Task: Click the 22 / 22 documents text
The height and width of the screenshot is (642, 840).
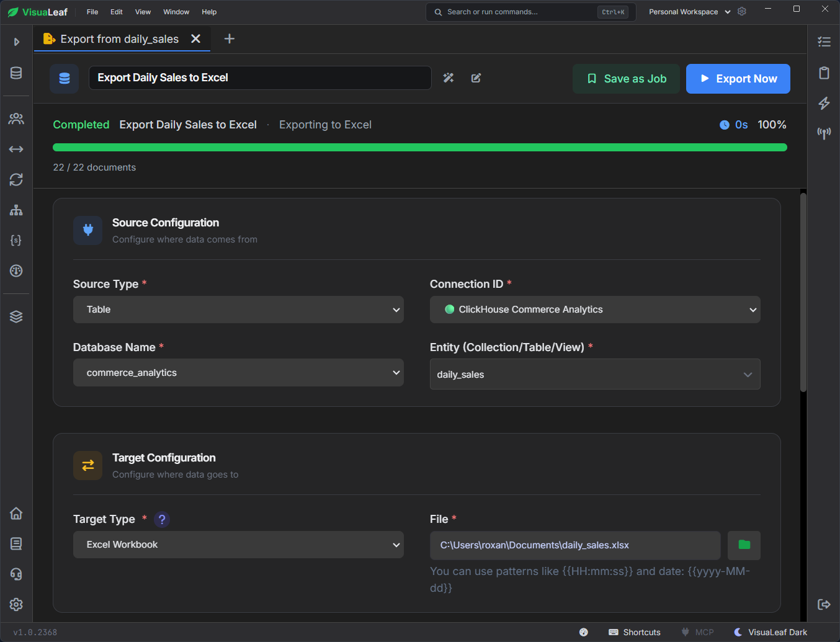Action: point(94,167)
